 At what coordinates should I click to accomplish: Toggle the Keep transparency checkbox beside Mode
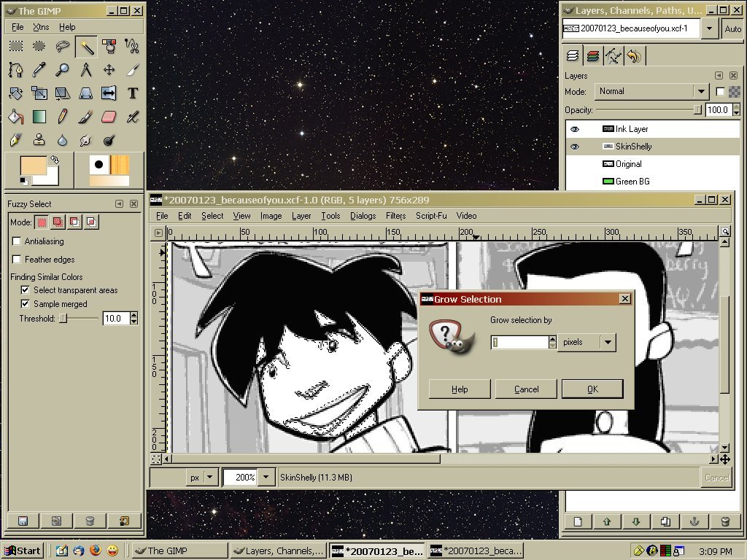720,91
